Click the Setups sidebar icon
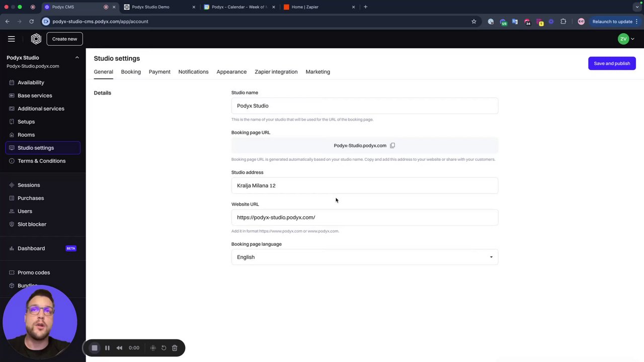 point(12,122)
